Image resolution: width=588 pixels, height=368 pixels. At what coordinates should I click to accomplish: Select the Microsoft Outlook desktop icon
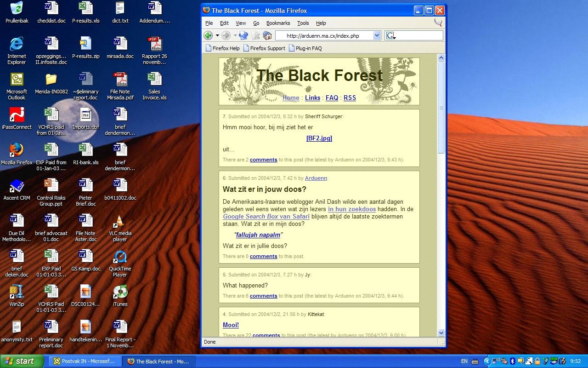pyautogui.click(x=17, y=86)
